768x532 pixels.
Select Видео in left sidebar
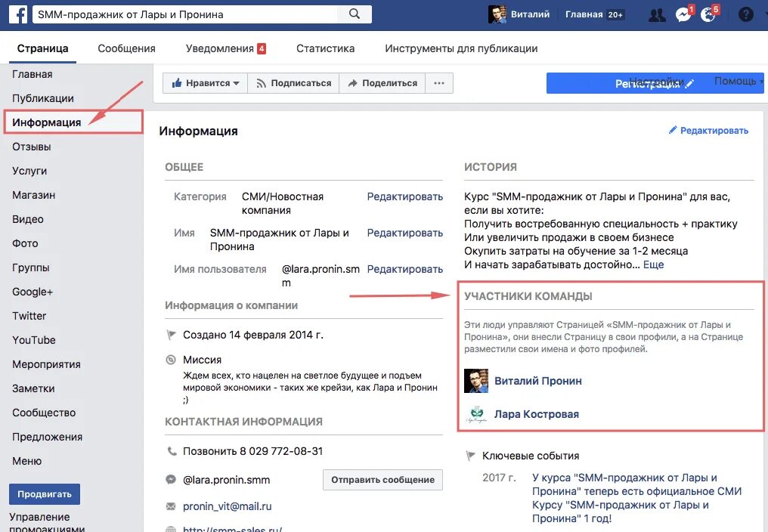click(28, 219)
